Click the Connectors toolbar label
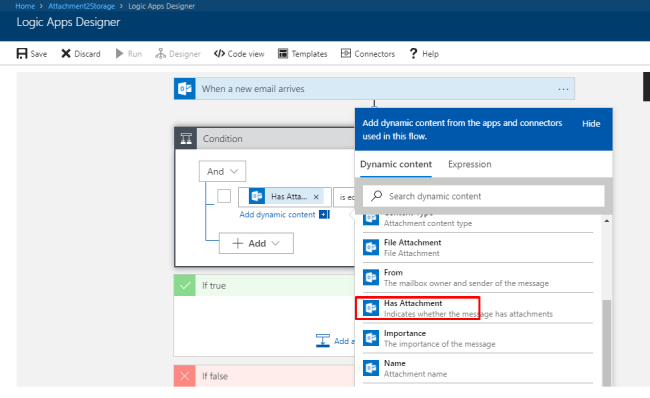The image size is (650, 398). pyautogui.click(x=374, y=54)
